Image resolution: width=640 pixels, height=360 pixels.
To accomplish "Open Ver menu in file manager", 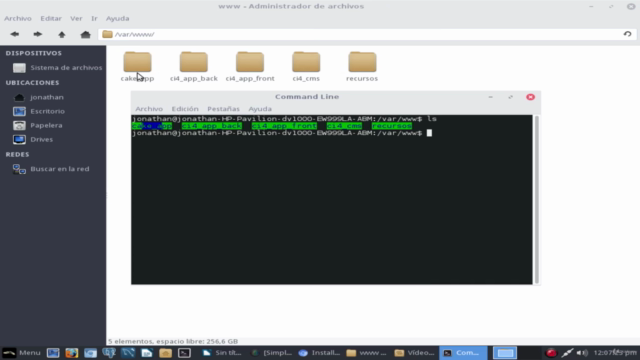I will pyautogui.click(x=76, y=18).
